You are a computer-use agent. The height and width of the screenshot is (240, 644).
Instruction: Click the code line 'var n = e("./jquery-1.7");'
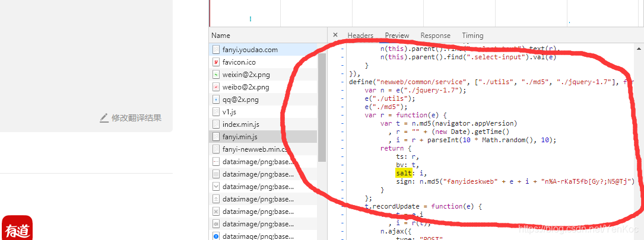tap(415, 90)
